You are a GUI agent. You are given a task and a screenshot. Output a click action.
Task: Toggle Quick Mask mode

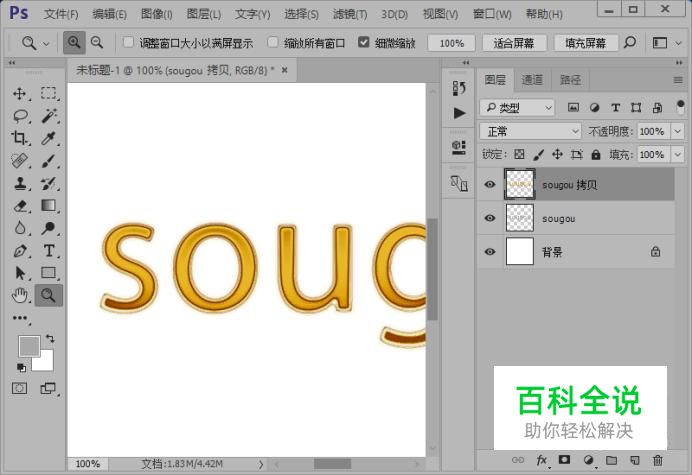click(x=19, y=388)
